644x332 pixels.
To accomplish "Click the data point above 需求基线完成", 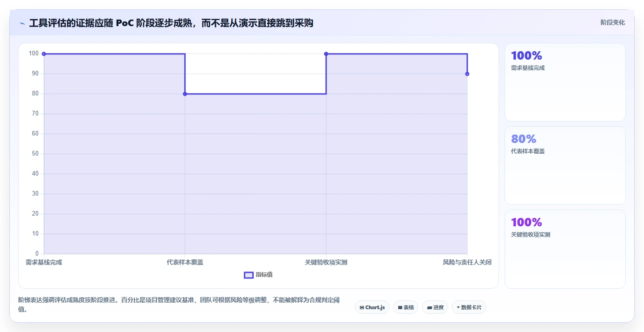I will click(44, 54).
